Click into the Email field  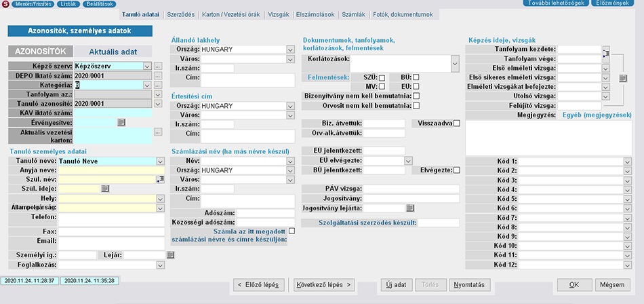tap(111, 243)
